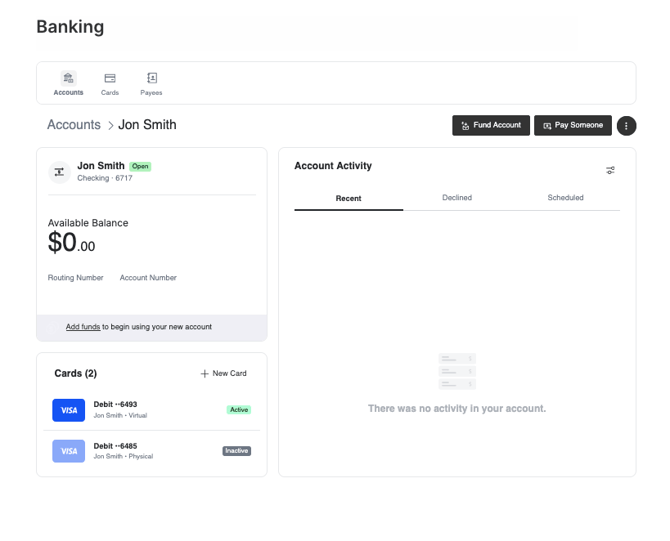This screenshot has height=541, width=670.
Task: Switch to the Recent activity tab
Action: click(x=348, y=198)
